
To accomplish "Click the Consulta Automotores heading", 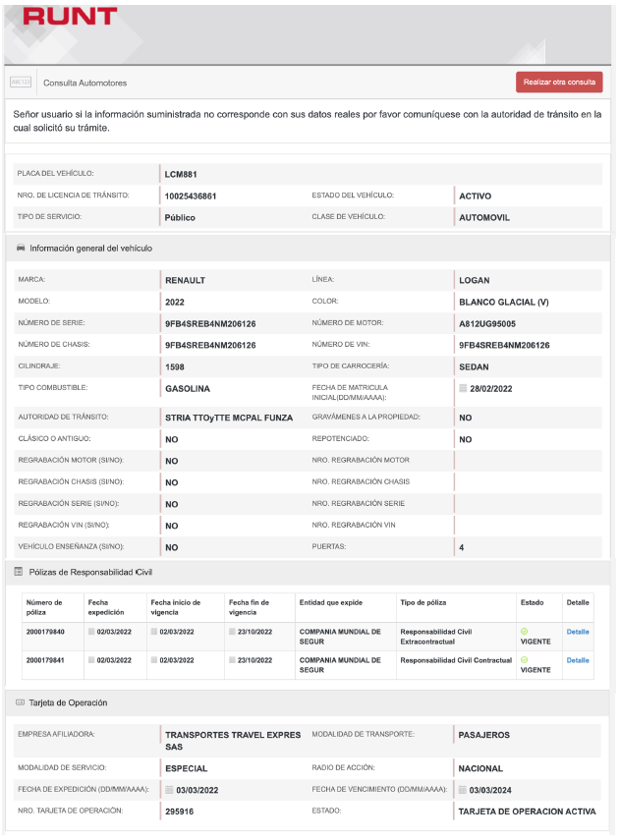I will (85, 83).
